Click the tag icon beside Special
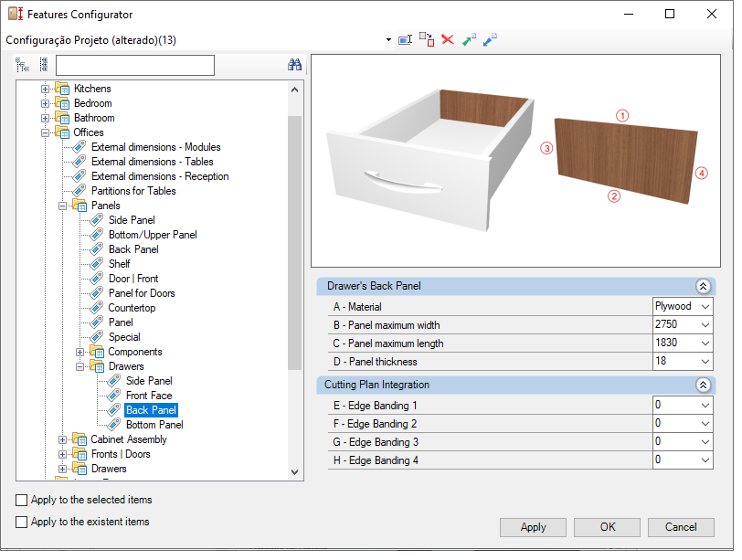Viewport: 742px width, 560px height. tap(97, 337)
